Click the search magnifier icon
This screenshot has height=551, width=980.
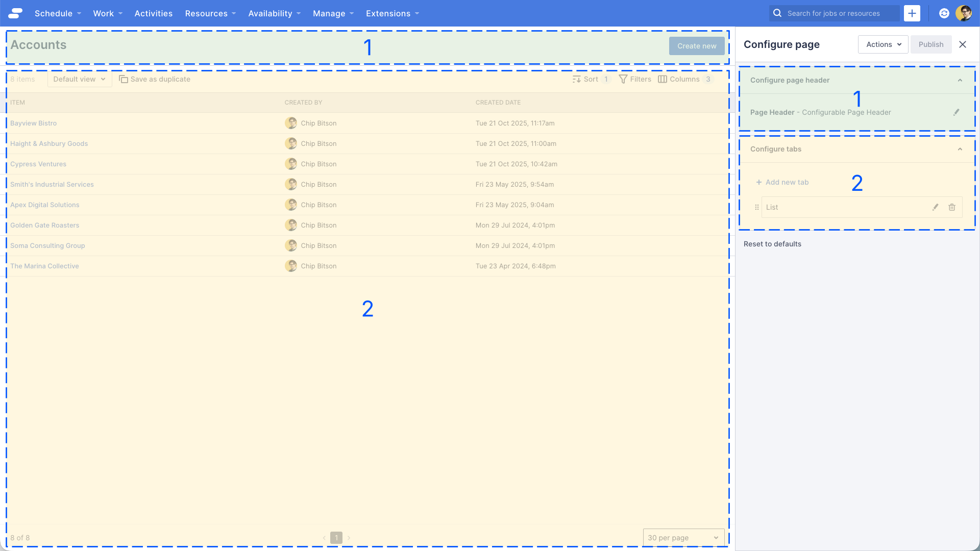coord(777,13)
